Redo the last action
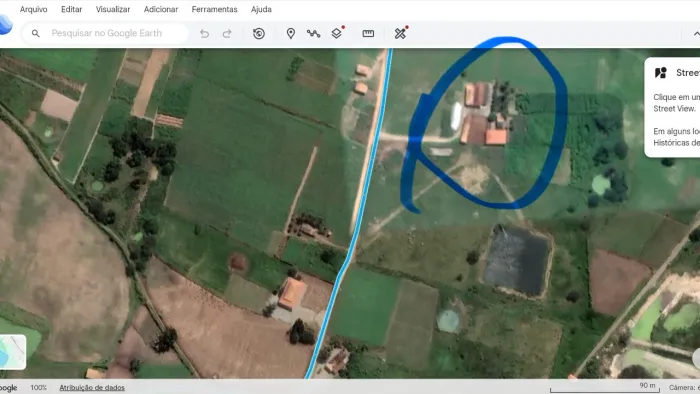Viewport: 700px width, 394px height. coord(227,33)
